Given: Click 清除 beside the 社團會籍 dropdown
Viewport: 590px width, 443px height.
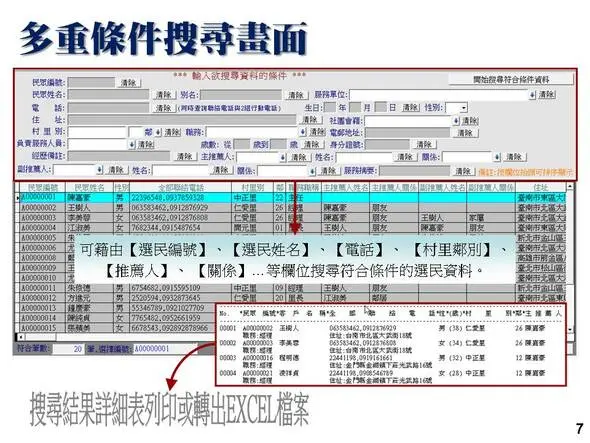Looking at the screenshot, I should tap(470, 121).
